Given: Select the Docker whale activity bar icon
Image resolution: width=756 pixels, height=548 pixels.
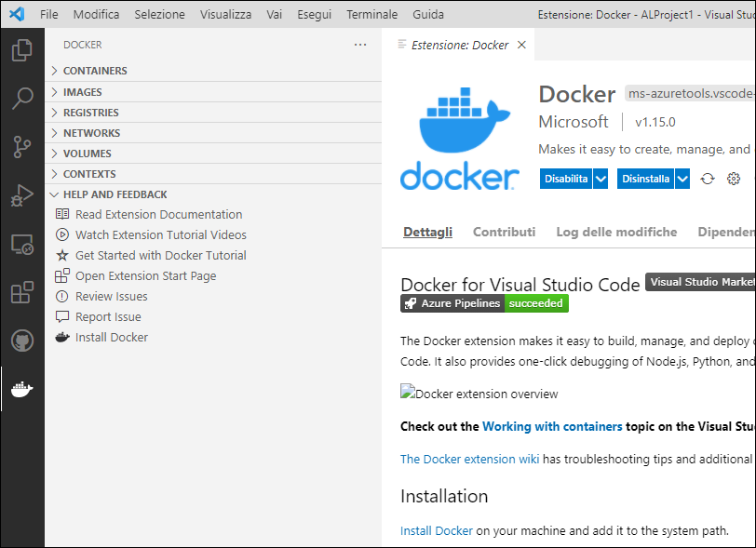Looking at the screenshot, I should tap(22, 389).
